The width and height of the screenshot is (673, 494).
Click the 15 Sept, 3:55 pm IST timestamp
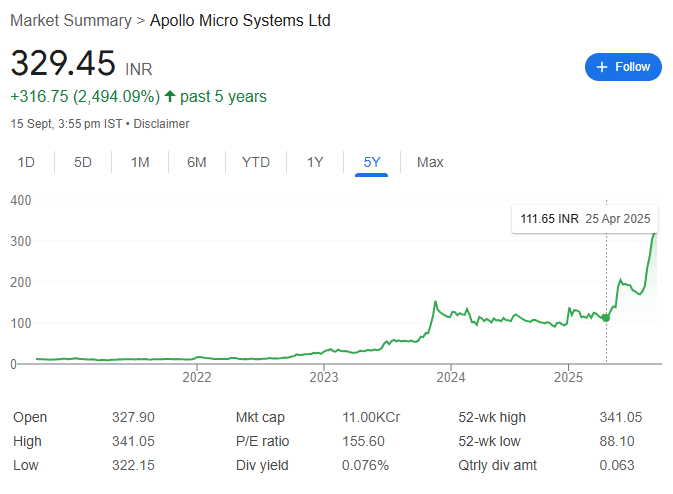(x=66, y=124)
